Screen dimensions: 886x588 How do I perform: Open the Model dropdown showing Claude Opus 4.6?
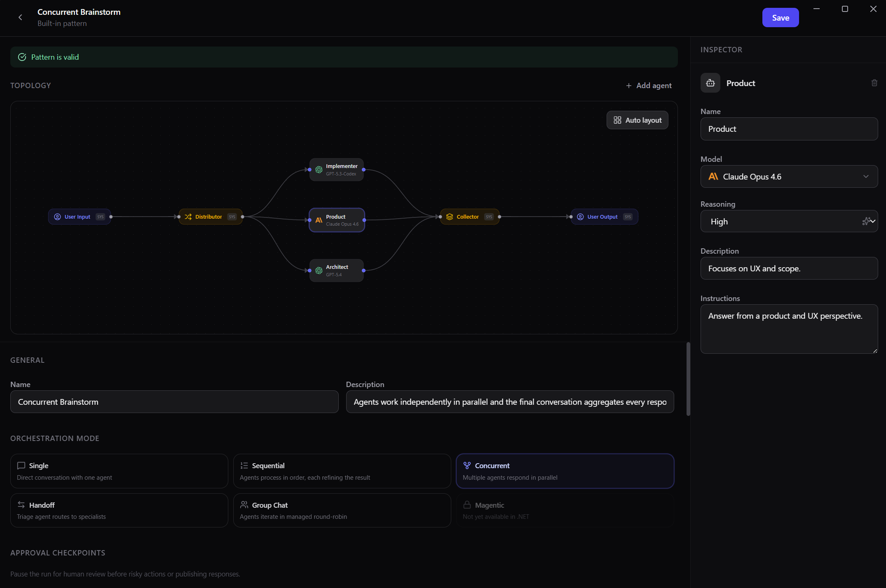click(x=789, y=176)
